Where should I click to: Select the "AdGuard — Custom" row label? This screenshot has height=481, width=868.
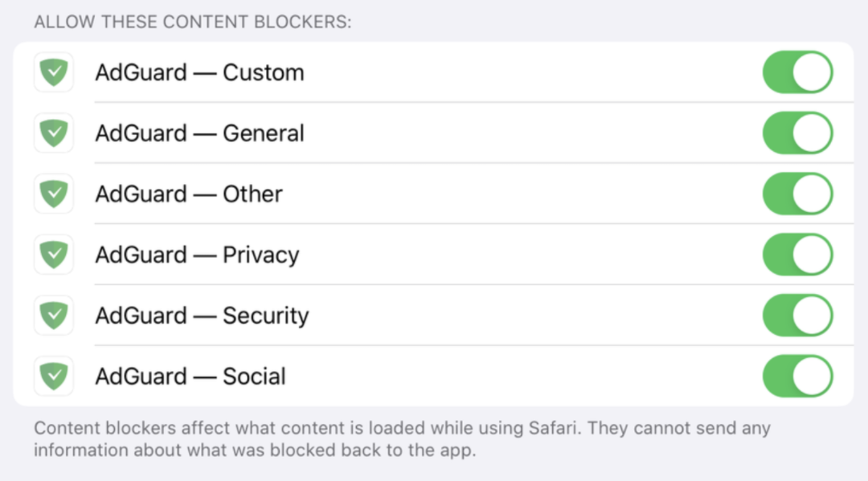199,73
